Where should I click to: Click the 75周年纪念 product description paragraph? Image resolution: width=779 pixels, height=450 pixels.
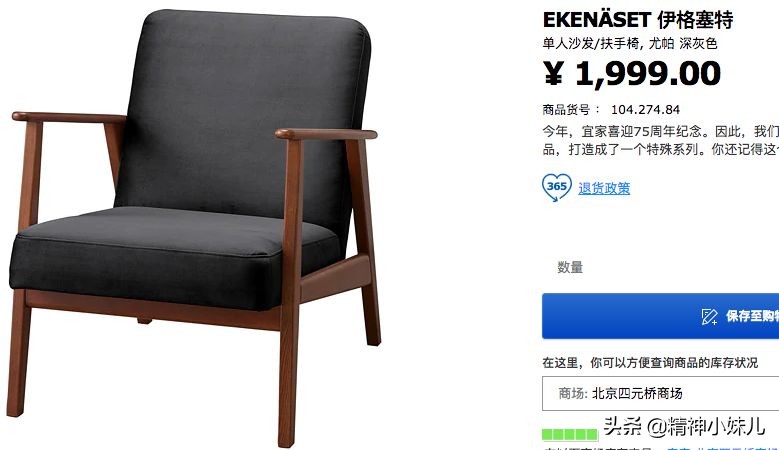pyautogui.click(x=660, y=140)
